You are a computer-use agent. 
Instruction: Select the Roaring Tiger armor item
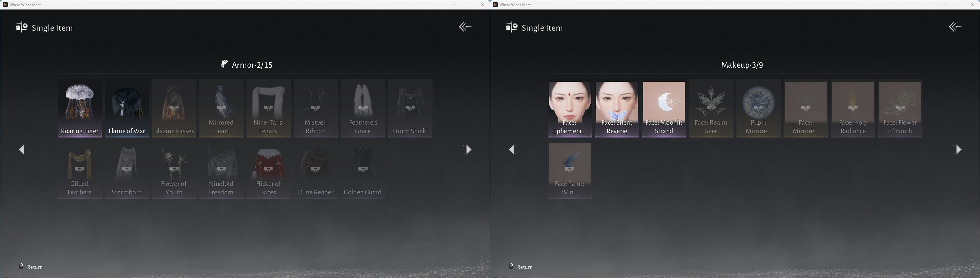[x=80, y=108]
